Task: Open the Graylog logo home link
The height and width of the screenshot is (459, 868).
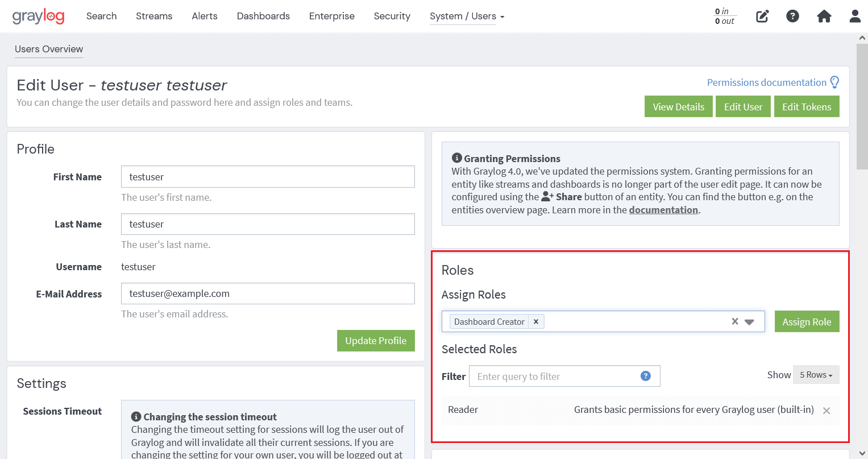Action: tap(39, 16)
